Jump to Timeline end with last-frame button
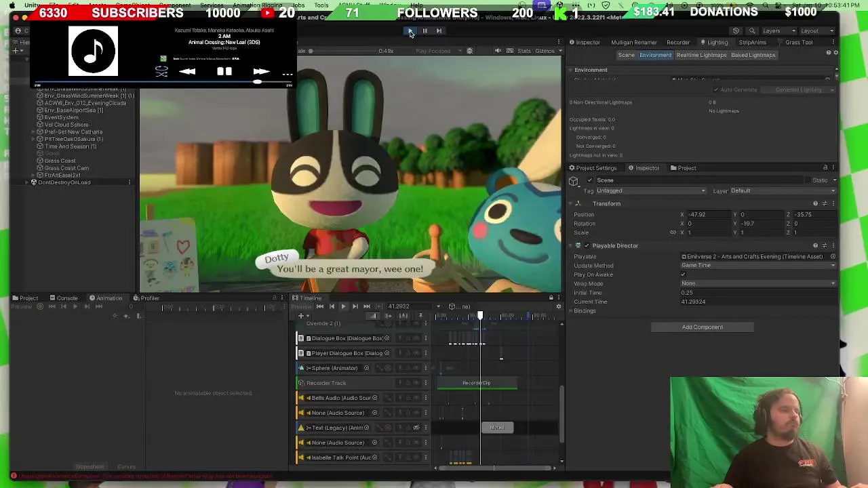Image resolution: width=868 pixels, height=488 pixels. click(x=366, y=306)
